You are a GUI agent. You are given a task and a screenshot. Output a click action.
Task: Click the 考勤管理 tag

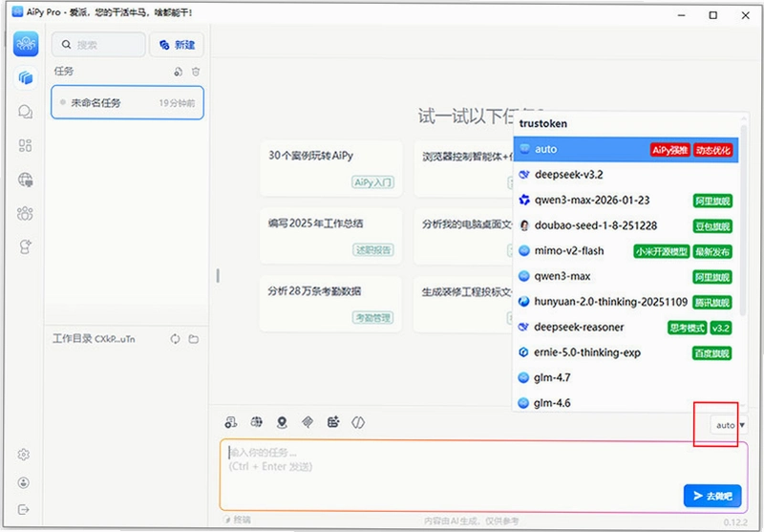(x=372, y=318)
